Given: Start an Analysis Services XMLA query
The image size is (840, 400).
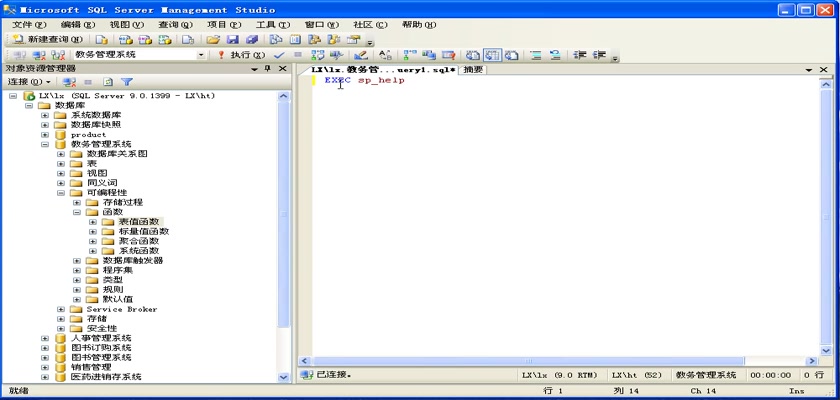Looking at the screenshot, I should [x=165, y=39].
